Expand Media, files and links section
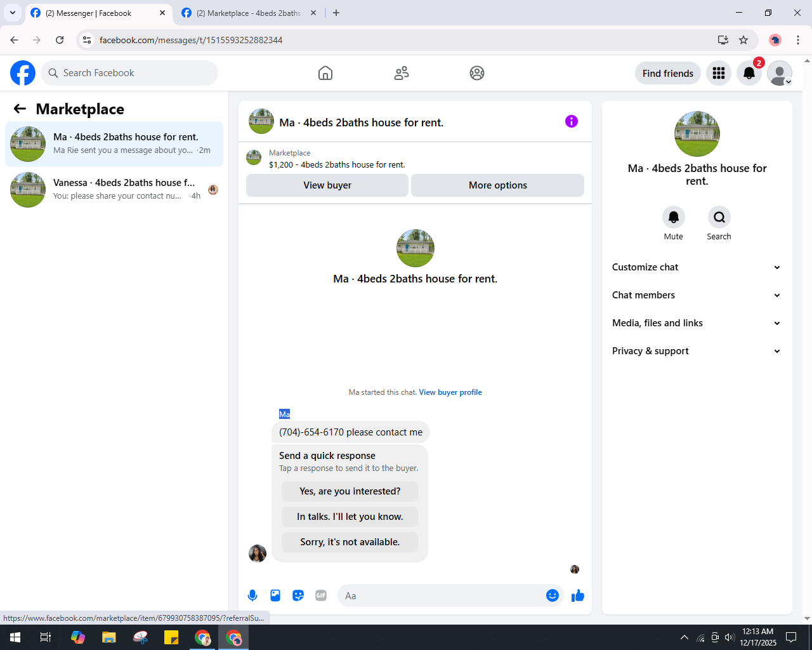 (697, 323)
